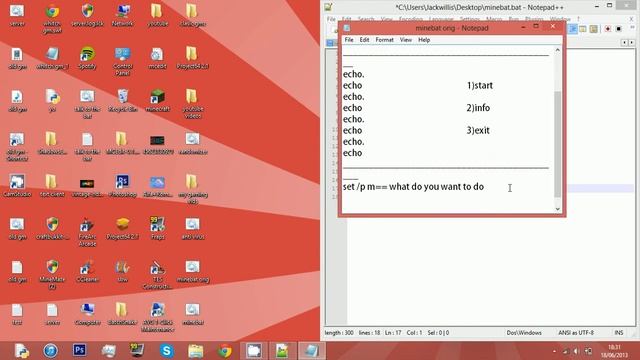Open File Explorer from the taskbar
This screenshot has height=360, width=640.
pos(195,351)
